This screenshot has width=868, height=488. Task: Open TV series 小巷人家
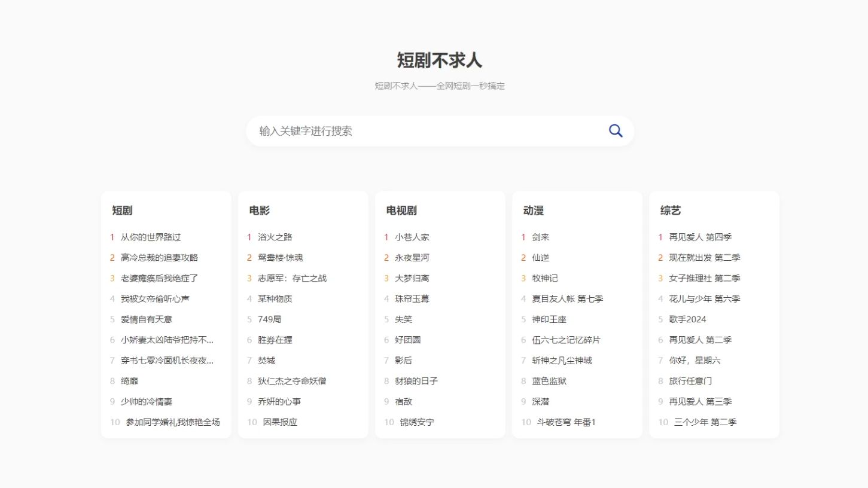pyautogui.click(x=412, y=237)
